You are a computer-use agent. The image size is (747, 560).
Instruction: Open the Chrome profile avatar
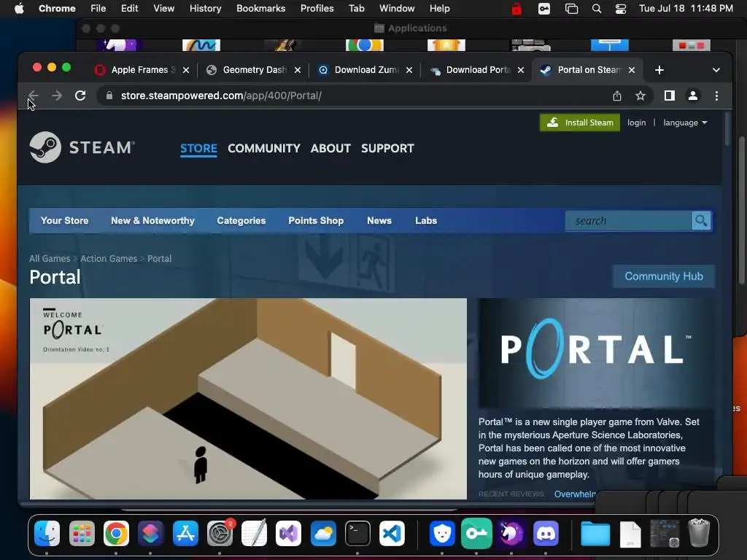click(x=693, y=96)
